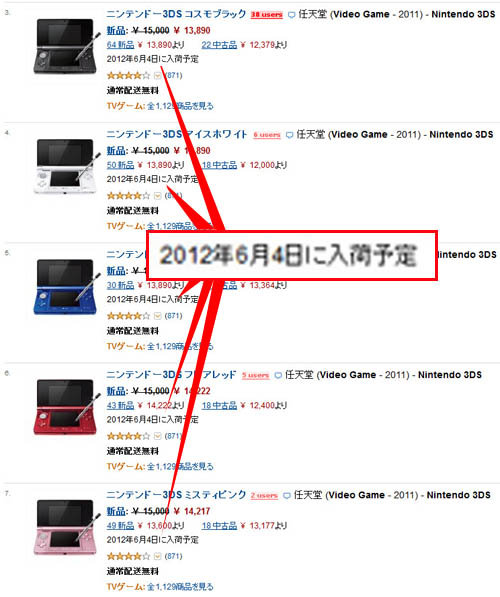Open the Flare Red 3DS product thumbnail
Viewport: 500px width, 597px height.
pos(67,407)
